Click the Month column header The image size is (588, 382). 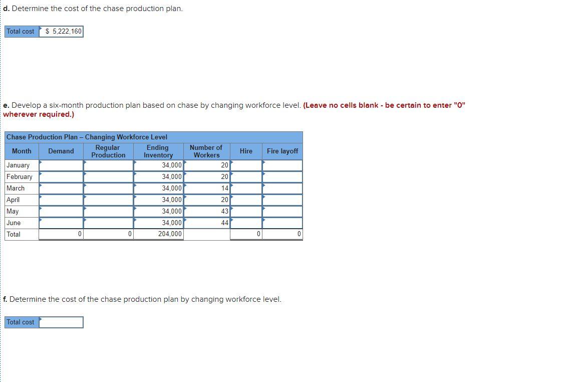[x=22, y=151]
